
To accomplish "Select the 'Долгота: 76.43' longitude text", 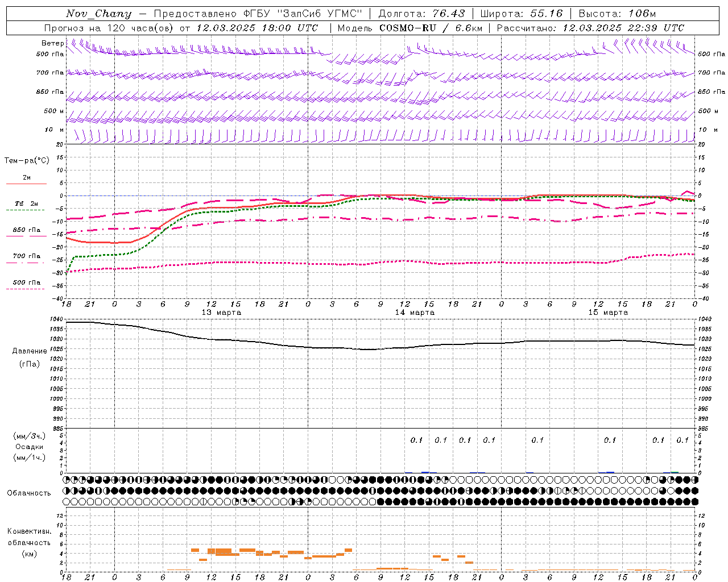I will coord(421,14).
